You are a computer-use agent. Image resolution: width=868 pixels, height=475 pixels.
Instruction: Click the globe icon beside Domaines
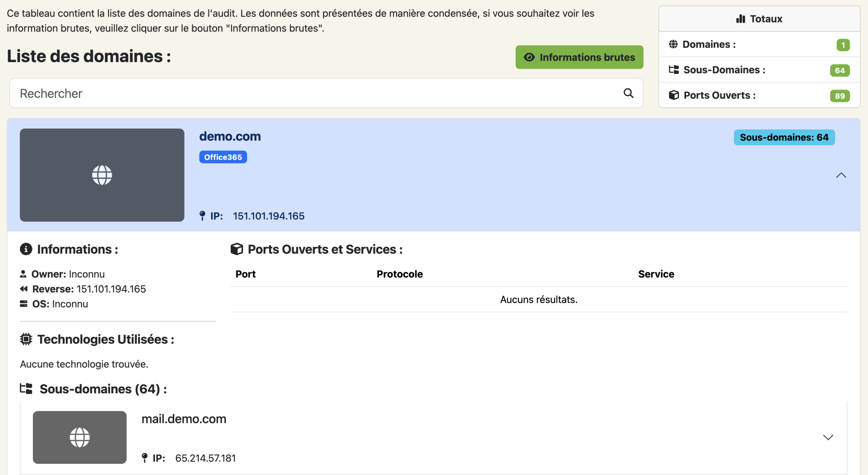[x=673, y=44]
